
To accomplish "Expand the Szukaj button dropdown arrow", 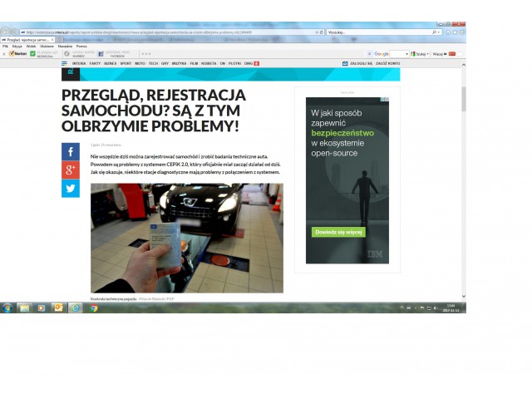I will point(429,53).
